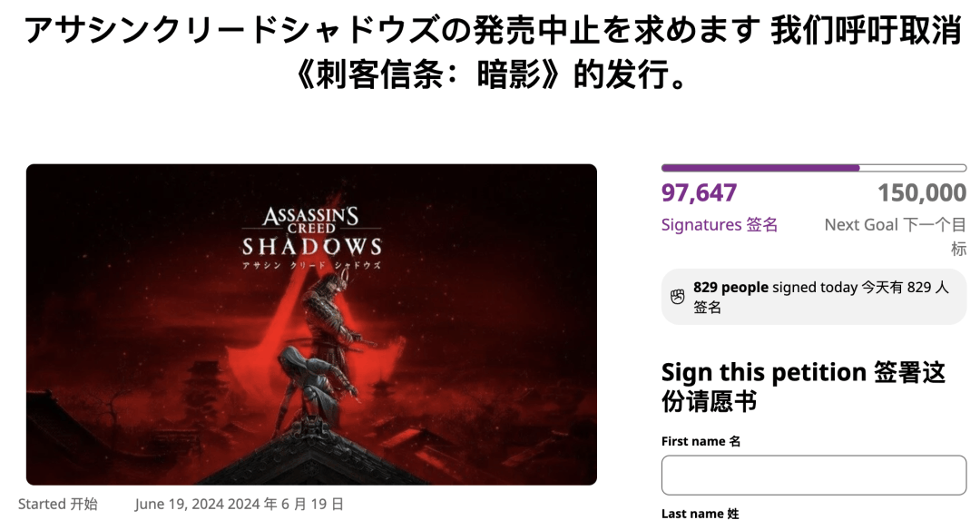Image resolution: width=980 pixels, height=520 pixels.
Task: Click the "First name 名" field label
Action: coord(701,441)
